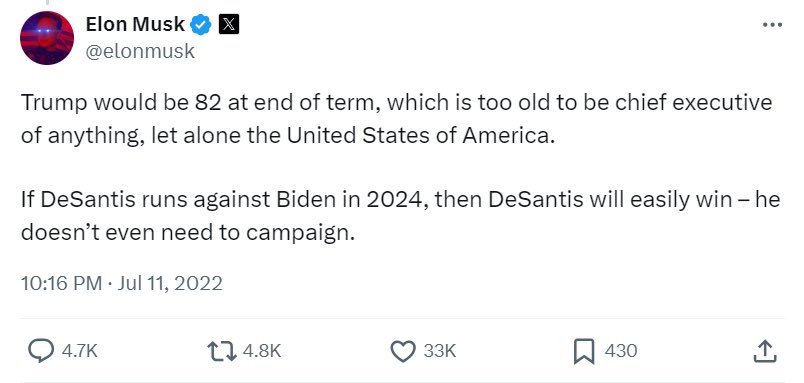
Task: Click the Jul 11, 2022 date
Action: tap(170, 284)
